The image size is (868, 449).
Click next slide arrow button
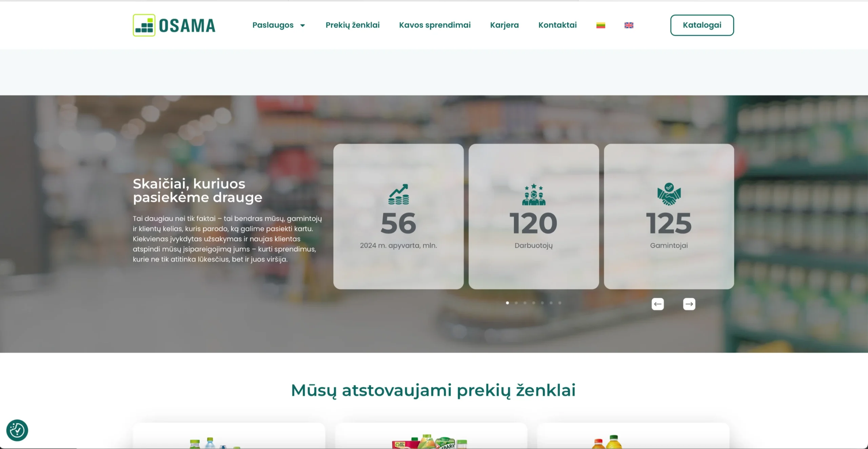click(689, 304)
